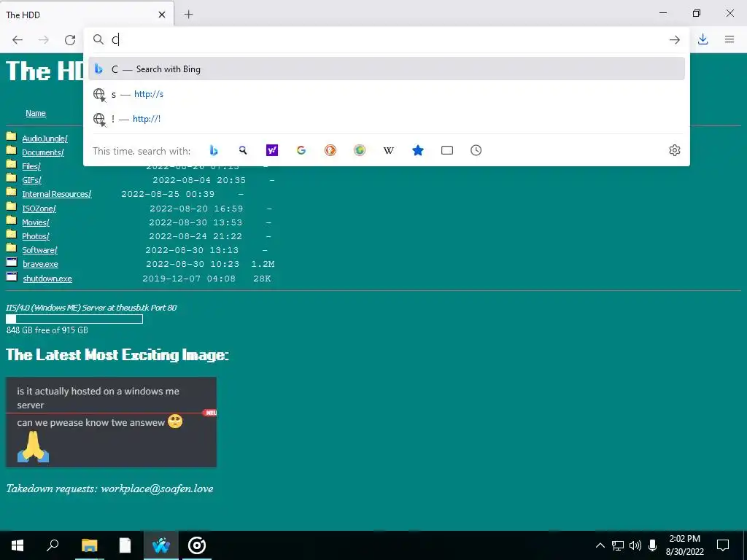The image size is (747, 560).
Task: Open the volume control in system tray
Action: click(635, 545)
